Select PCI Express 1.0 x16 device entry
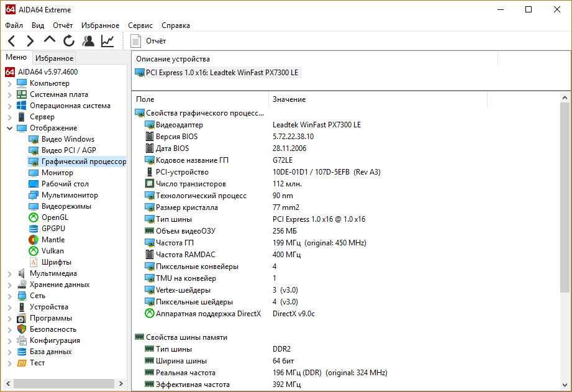The height and width of the screenshot is (392, 572). [x=217, y=72]
